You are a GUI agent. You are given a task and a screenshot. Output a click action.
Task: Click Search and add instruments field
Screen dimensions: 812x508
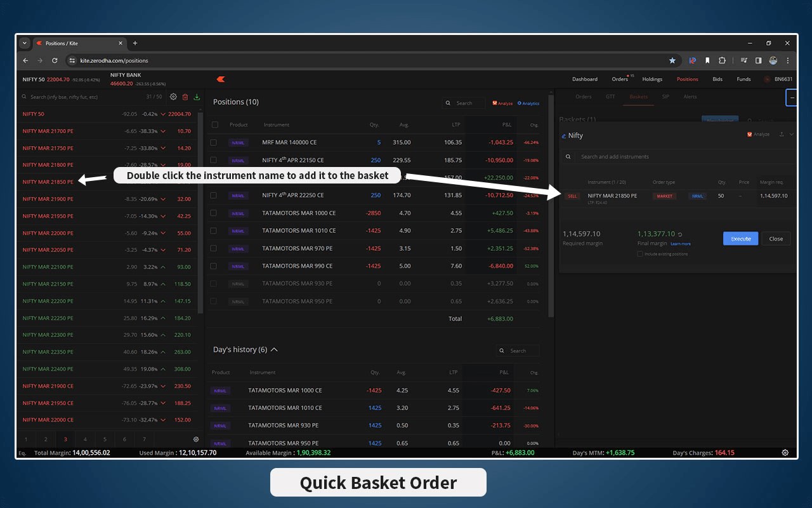[x=677, y=156]
